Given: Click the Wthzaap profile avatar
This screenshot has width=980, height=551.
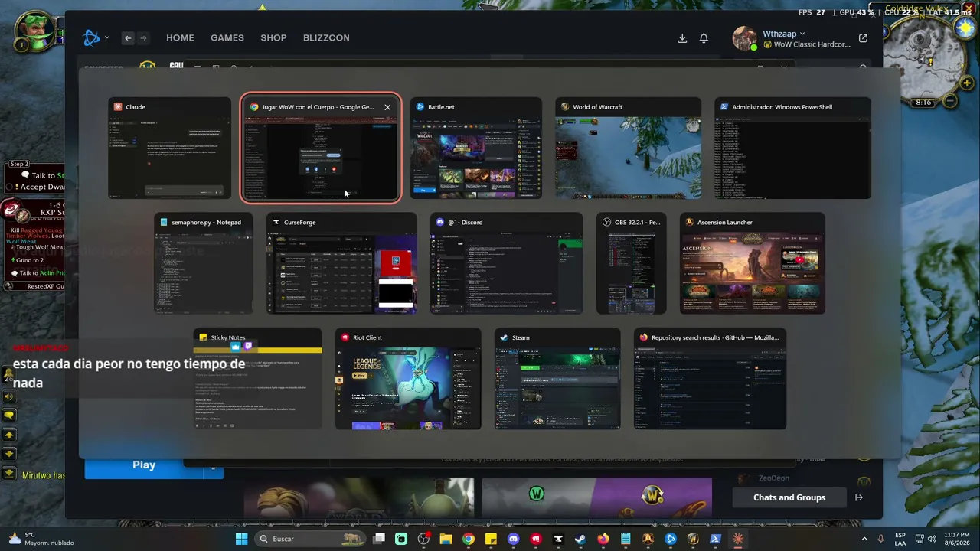Looking at the screenshot, I should click(x=744, y=38).
